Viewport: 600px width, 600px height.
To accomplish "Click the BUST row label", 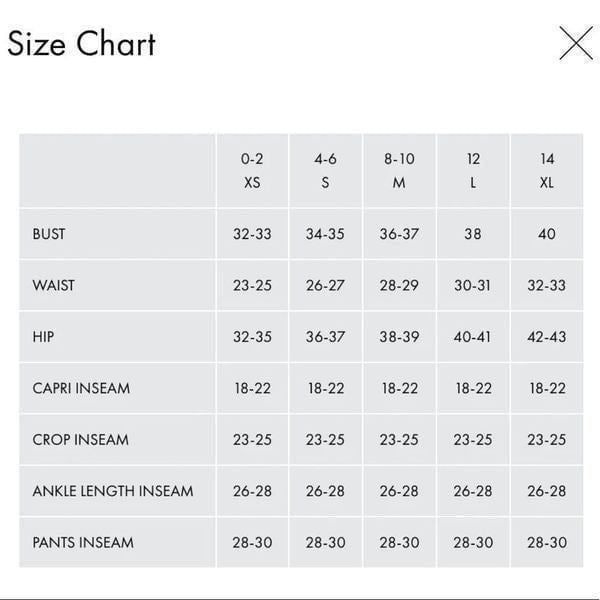I will pyautogui.click(x=49, y=234).
